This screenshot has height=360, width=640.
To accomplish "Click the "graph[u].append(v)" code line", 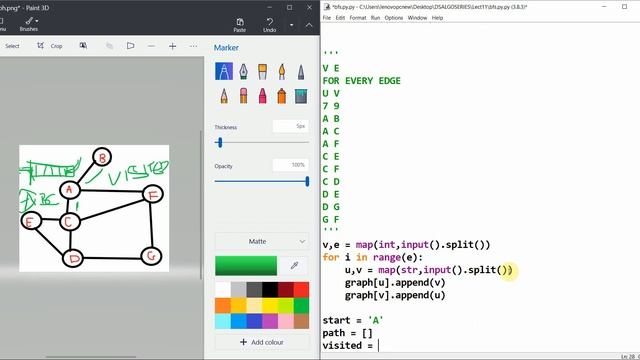I will coord(395,282).
